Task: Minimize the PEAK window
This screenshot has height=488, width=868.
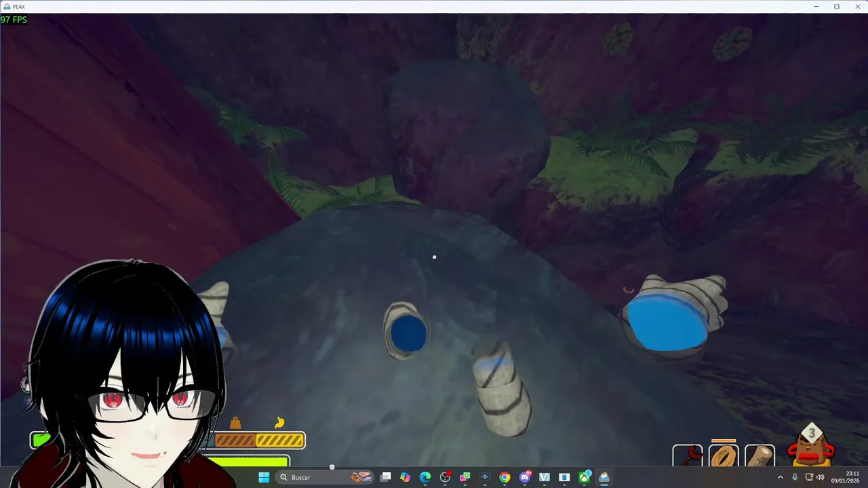Action: click(x=816, y=6)
